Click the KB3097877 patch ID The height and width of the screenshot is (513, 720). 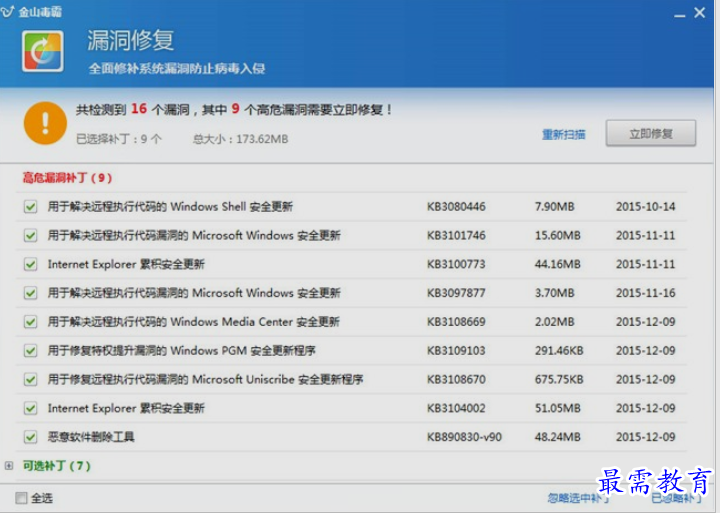[x=456, y=293]
